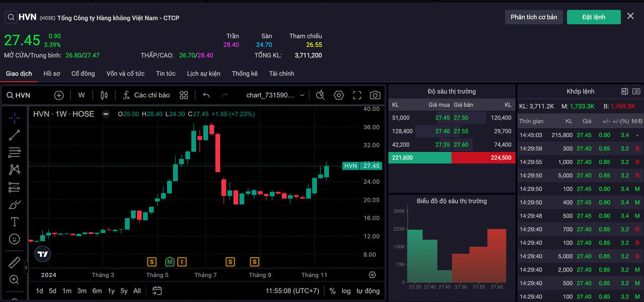644x302 pixels.
Task: Click the compare or add symbol plus icon
Action: (x=59, y=95)
